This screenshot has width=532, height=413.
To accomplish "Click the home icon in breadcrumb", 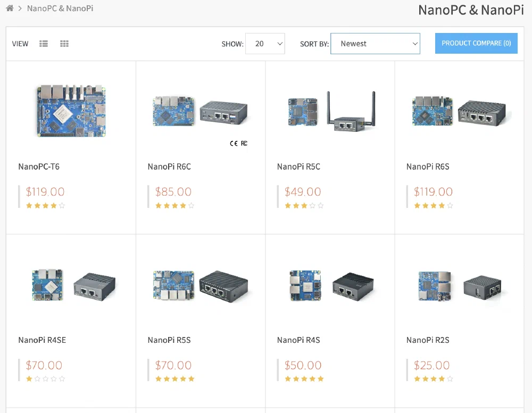I will coord(10,8).
